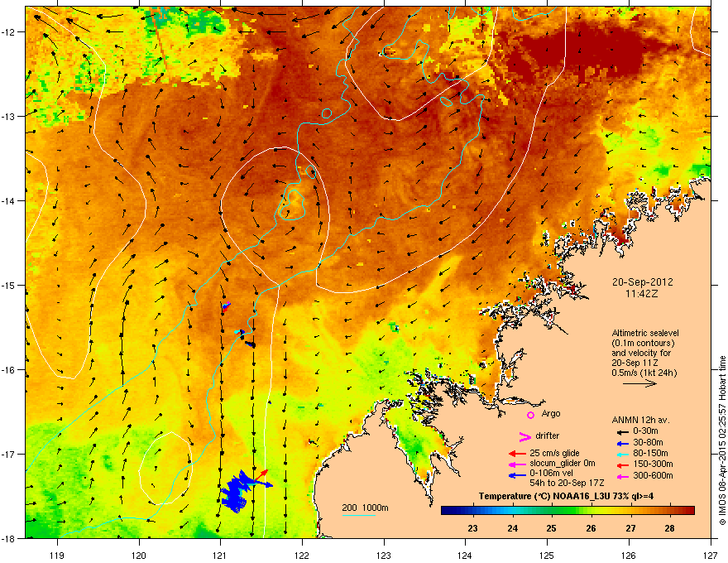This screenshot has width=728, height=563.
Task: Click the date label 20-Sep-2012
Action: [x=642, y=282]
